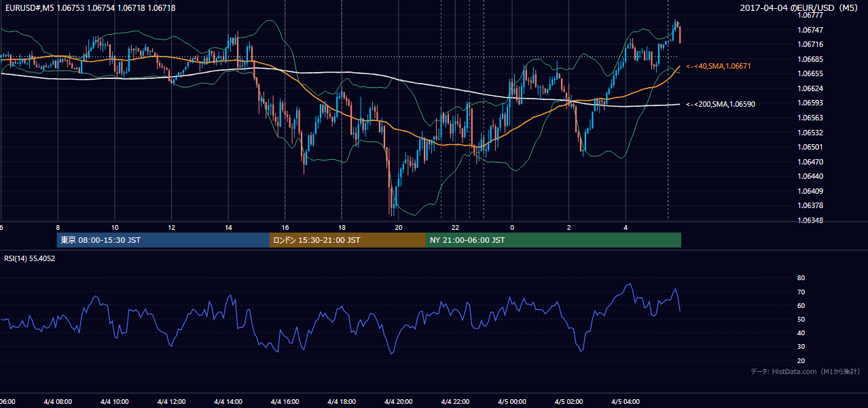
Task: Click price level 1.06440 on axis
Action: click(811, 176)
